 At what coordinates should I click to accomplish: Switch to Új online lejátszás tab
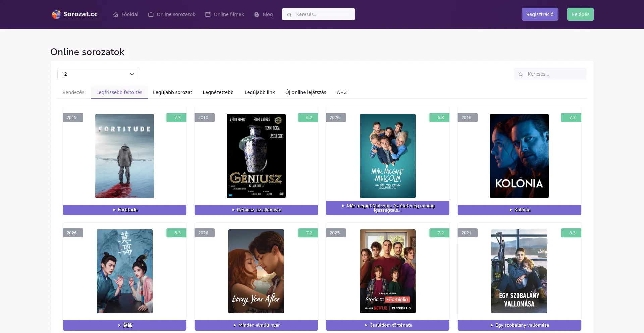tap(306, 92)
